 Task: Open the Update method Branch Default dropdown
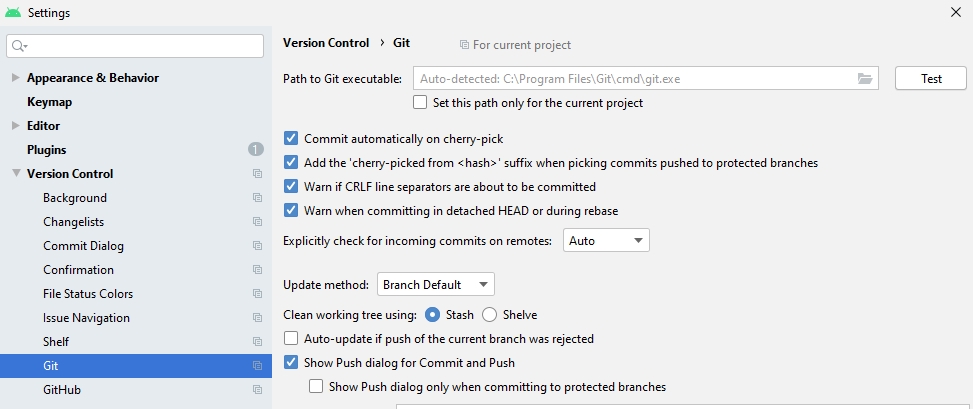click(436, 285)
